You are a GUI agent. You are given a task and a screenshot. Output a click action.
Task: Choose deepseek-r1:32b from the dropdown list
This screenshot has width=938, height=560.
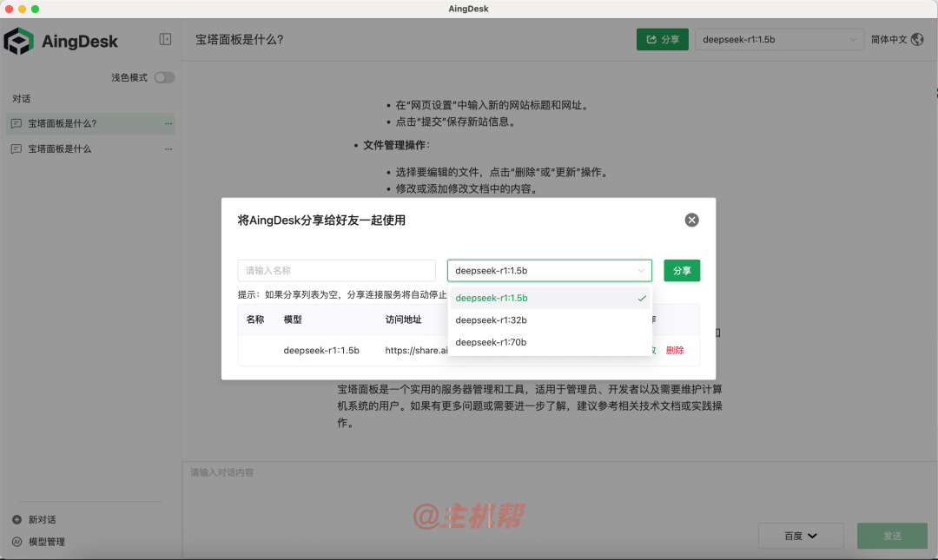(550, 320)
